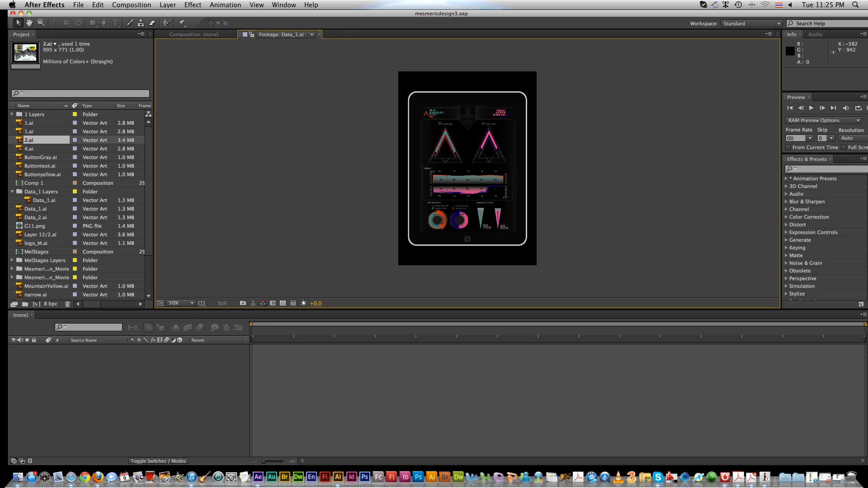Viewport: 868px width, 488px height.
Task: Select the Eraser tool
Action: [x=152, y=23]
